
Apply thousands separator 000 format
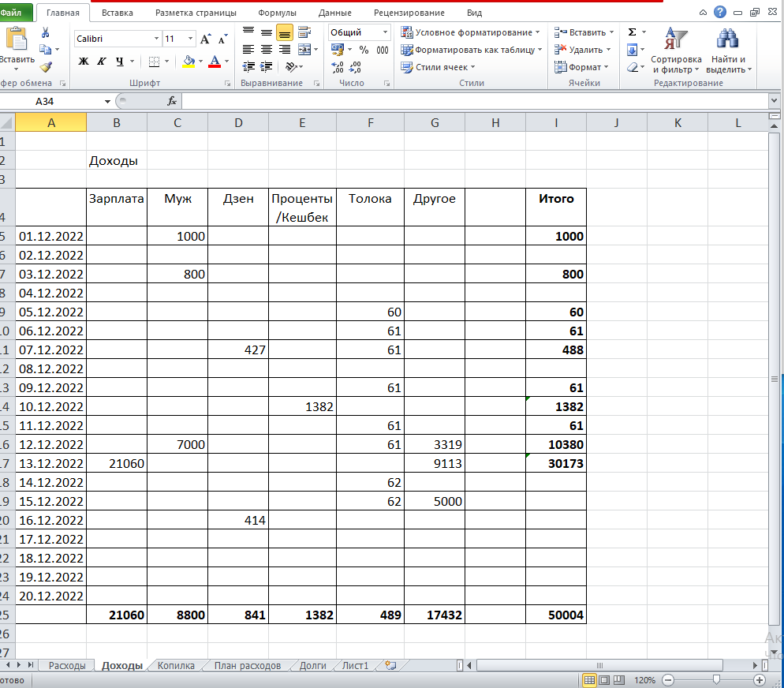point(383,50)
